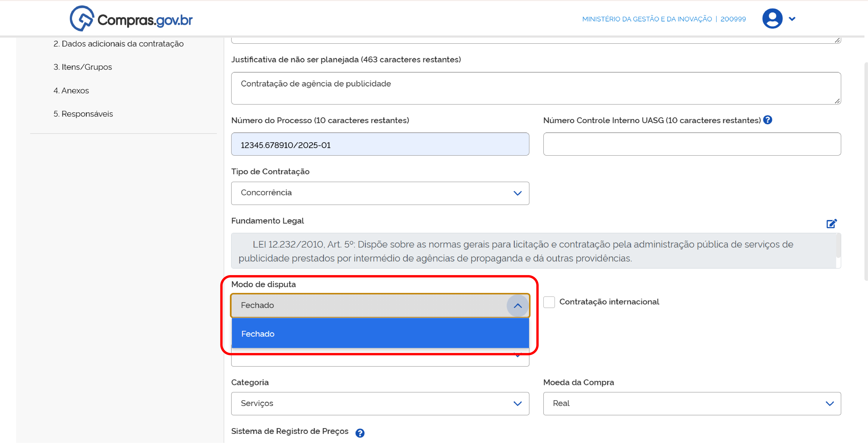Screen dimensions: 868x443
Task: Open the Tipo de Contratação dropdown
Action: point(380,193)
